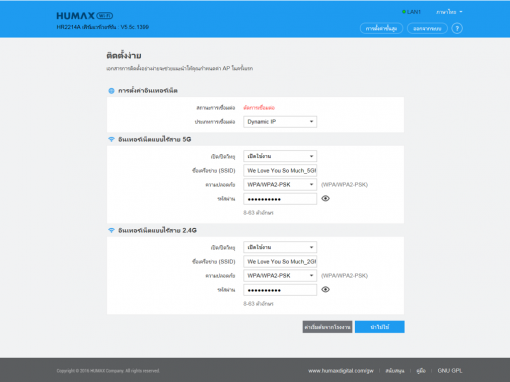The image size is (510, 382).
Task: Open the 5G enable/disable dropdown
Action: (280, 156)
